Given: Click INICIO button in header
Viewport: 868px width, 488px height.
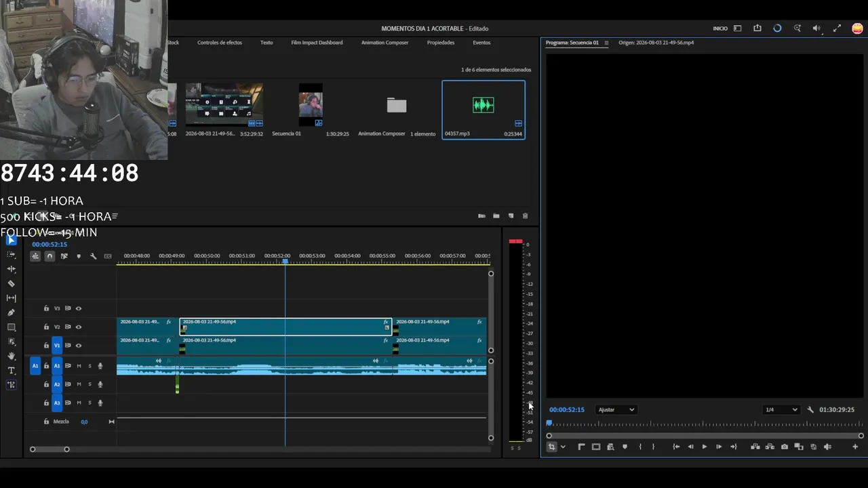Looking at the screenshot, I should click(720, 28).
